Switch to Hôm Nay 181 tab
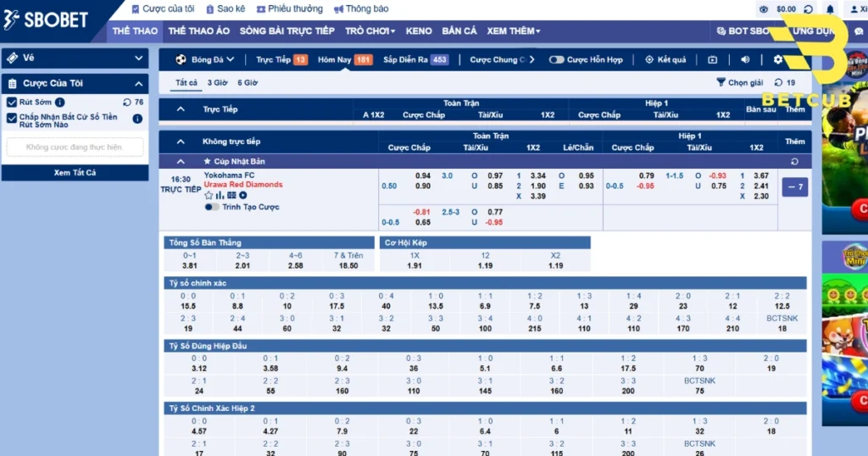This screenshot has width=868, height=456. pos(345,60)
